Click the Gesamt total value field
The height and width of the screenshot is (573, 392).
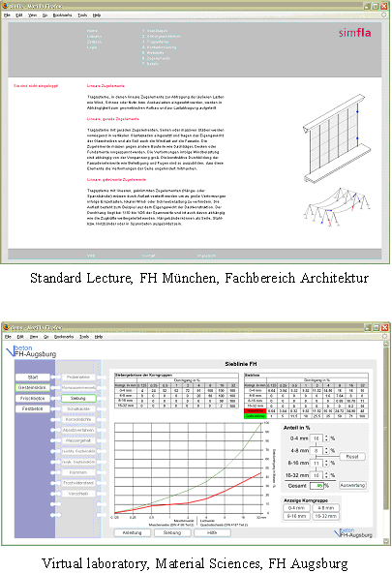coord(317,486)
